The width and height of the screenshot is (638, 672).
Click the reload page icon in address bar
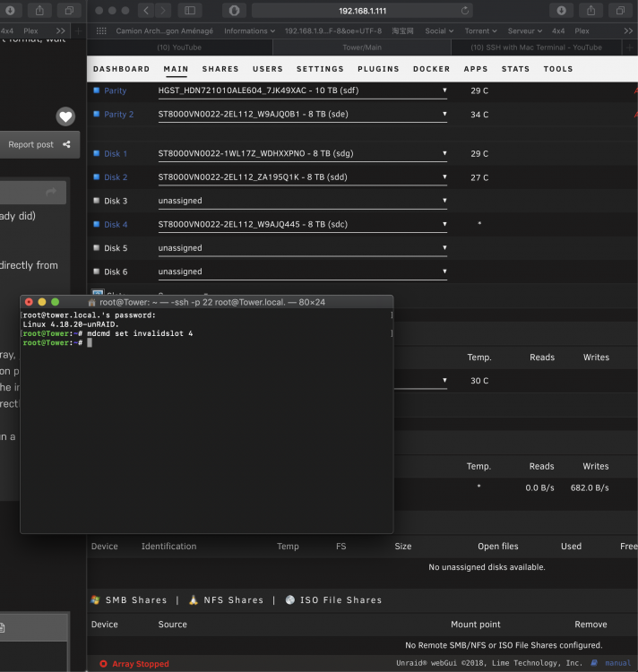465,11
